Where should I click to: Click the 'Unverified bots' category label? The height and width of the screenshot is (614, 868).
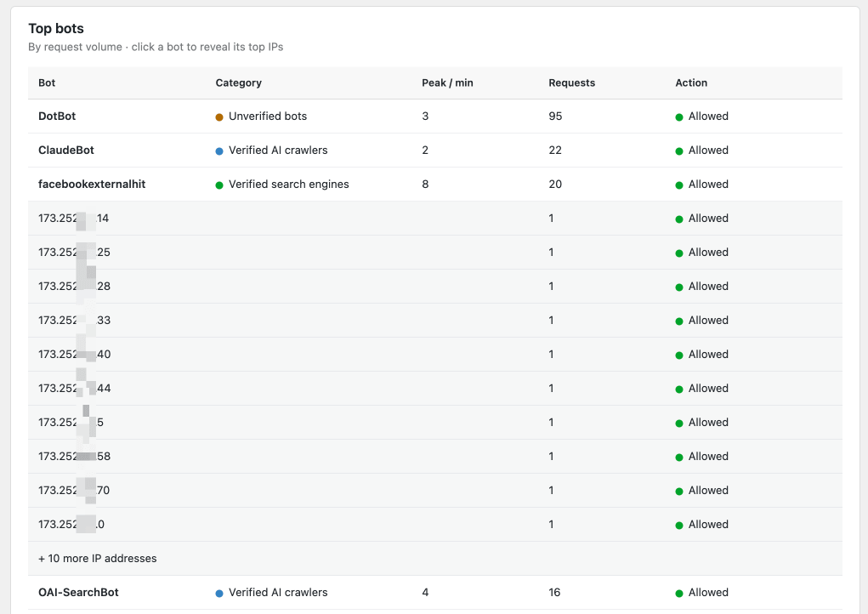coord(268,117)
